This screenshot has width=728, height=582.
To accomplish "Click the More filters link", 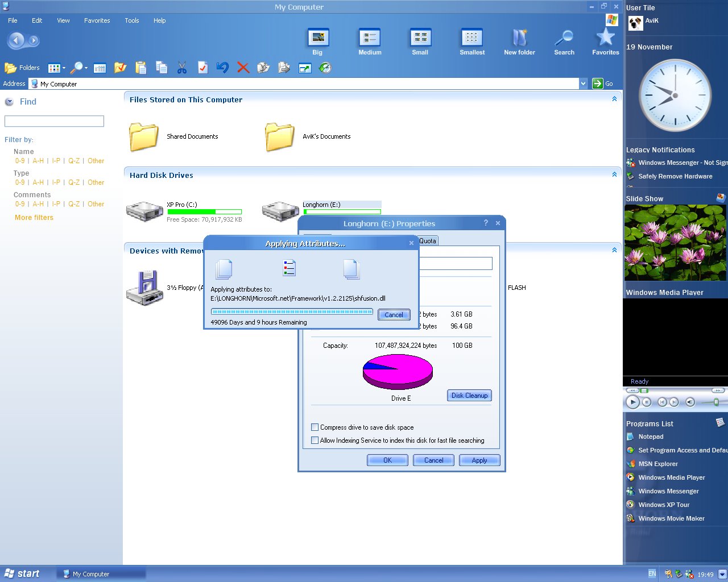I will pyautogui.click(x=34, y=218).
